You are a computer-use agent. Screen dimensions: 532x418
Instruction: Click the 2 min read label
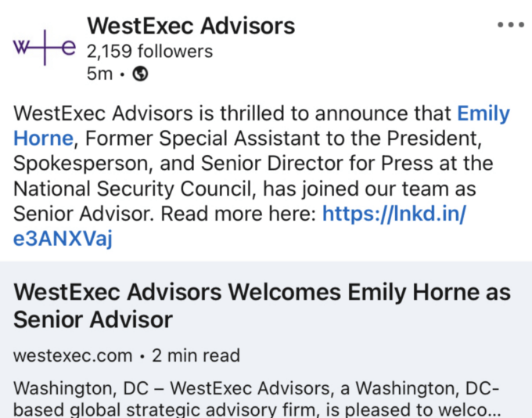(196, 355)
